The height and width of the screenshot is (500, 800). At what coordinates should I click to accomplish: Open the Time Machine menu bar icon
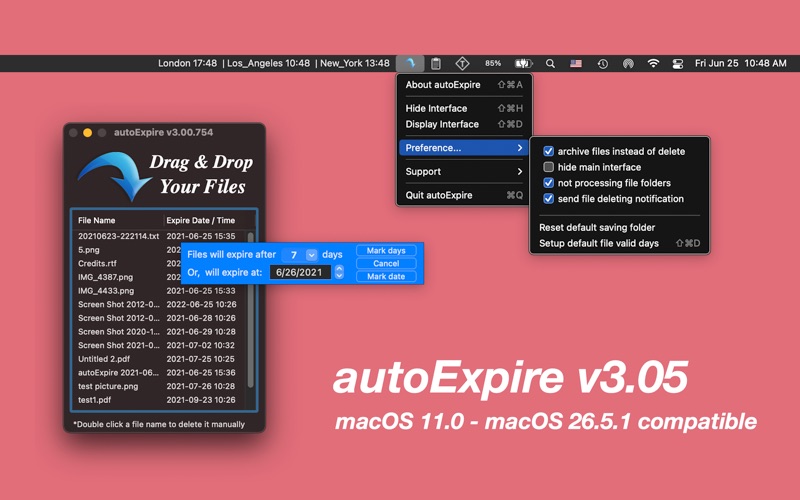[603, 63]
